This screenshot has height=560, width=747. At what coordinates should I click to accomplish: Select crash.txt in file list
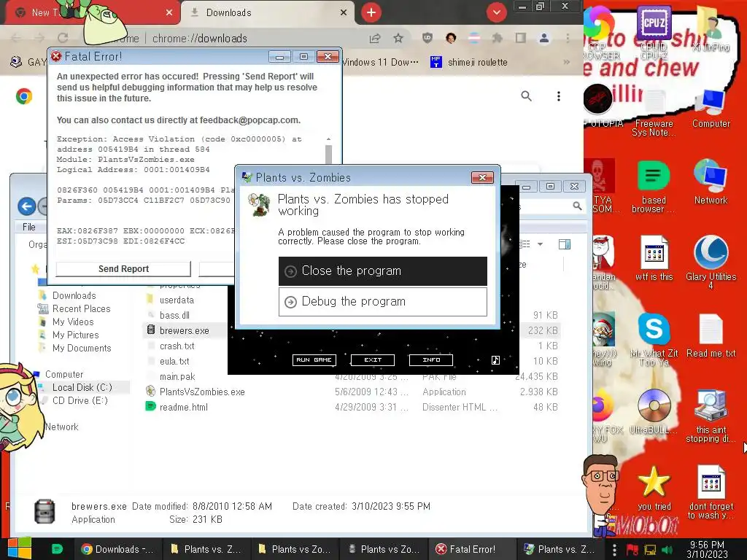pyautogui.click(x=177, y=346)
